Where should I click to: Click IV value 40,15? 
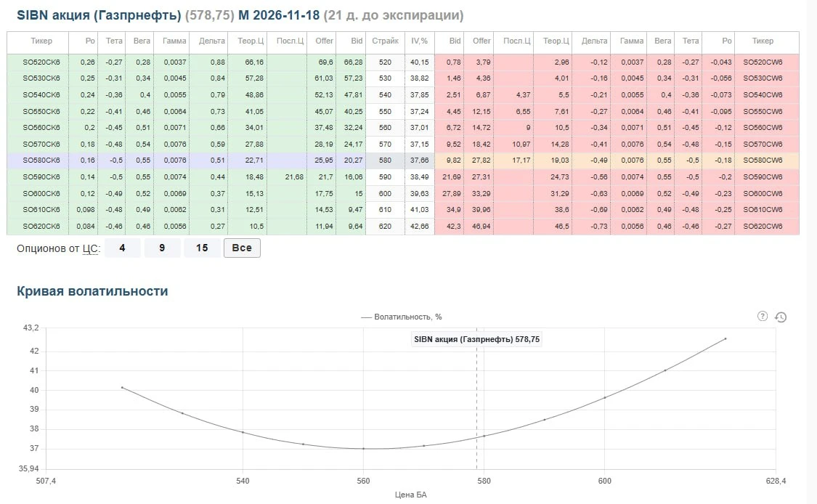click(x=420, y=62)
